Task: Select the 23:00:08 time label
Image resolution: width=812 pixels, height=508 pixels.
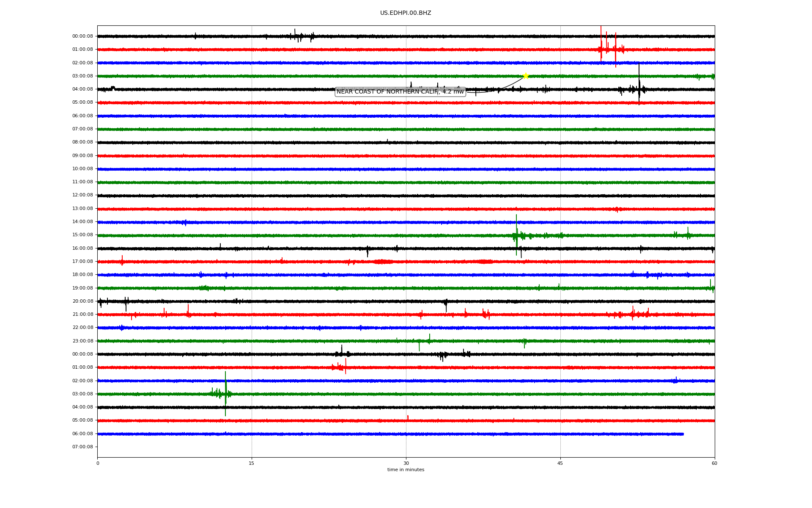Action: [82, 341]
